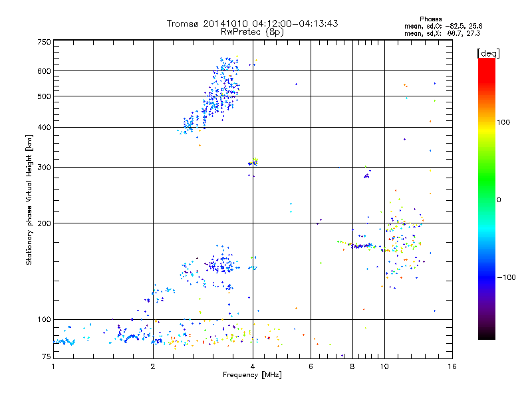
Task: Click the dense point cluster at 4 MHz, 300 km
Action: tap(253, 162)
